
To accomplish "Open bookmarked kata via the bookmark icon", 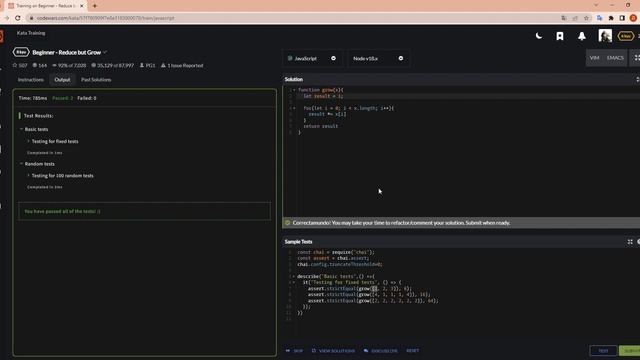I will coord(560,36).
